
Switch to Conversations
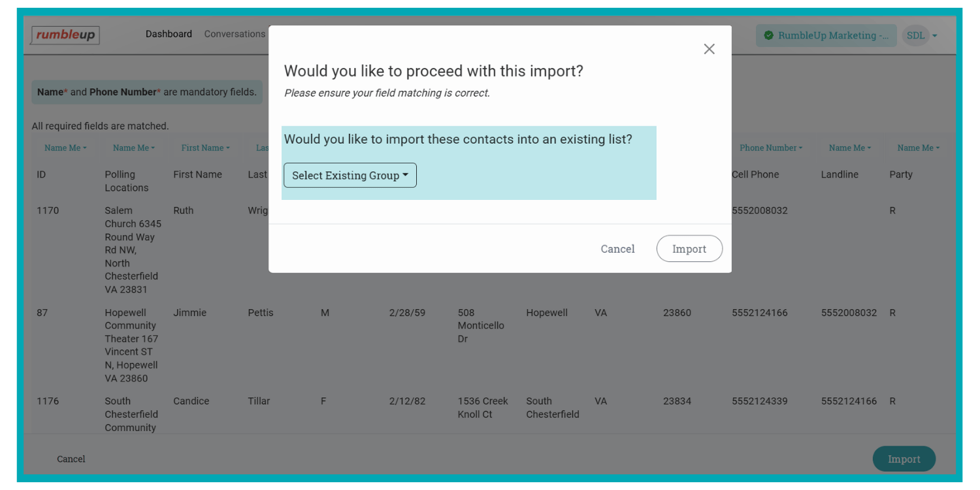coord(235,34)
